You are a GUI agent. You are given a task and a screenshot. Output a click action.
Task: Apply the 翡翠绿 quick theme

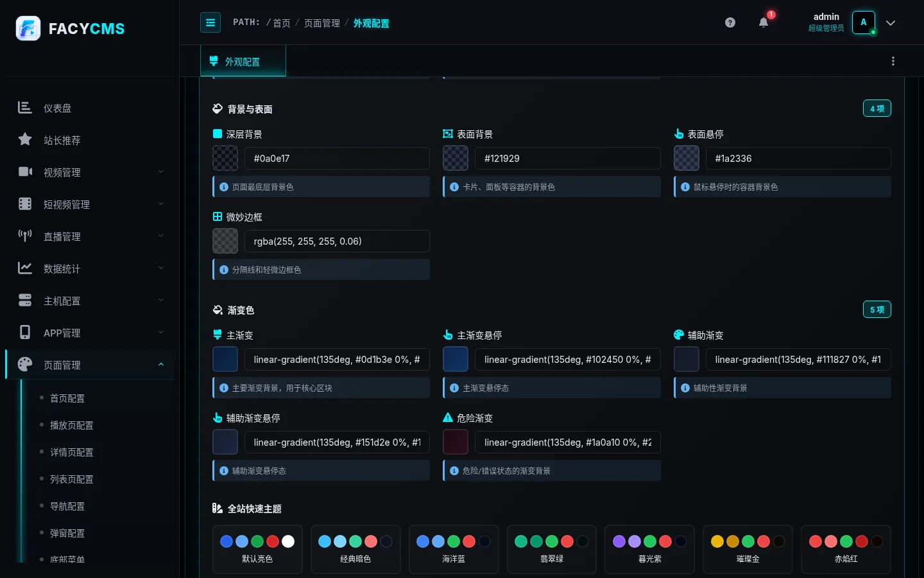[x=552, y=549]
